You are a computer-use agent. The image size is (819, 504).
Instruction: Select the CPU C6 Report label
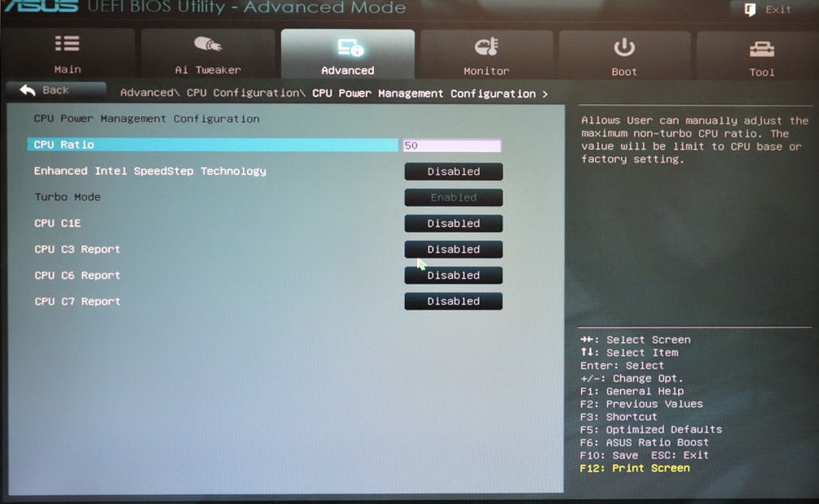(77, 275)
